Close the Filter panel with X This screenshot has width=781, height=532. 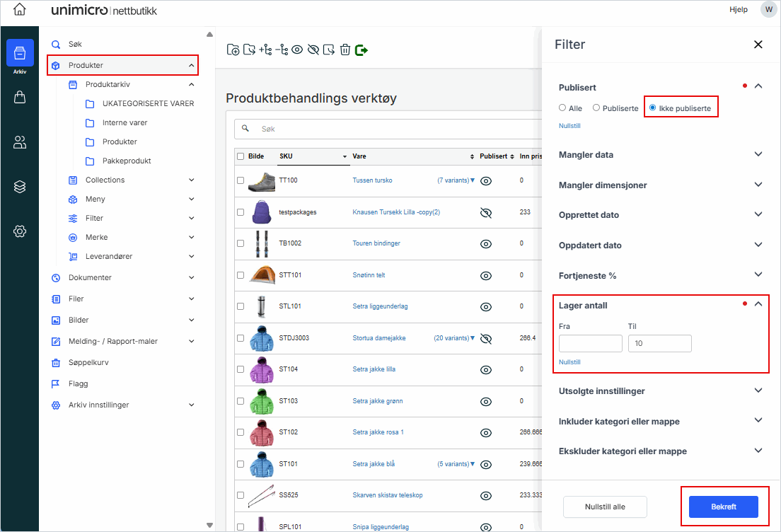(x=758, y=45)
